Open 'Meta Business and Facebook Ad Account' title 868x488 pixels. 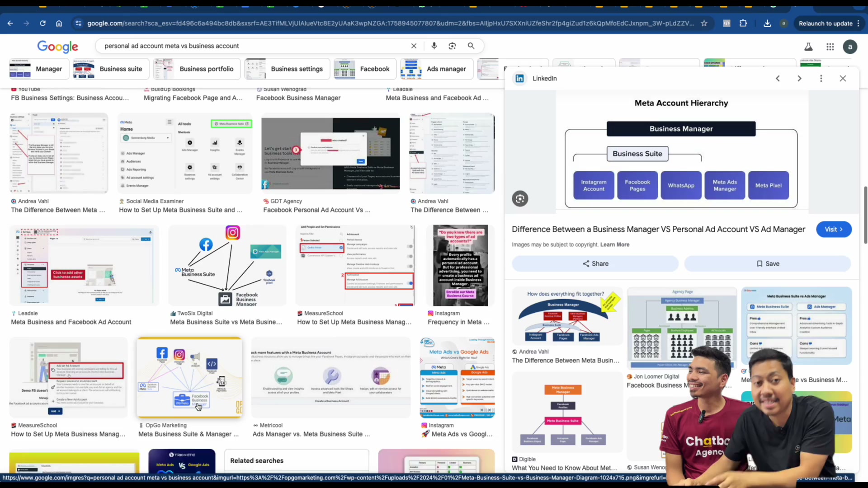[71, 322]
